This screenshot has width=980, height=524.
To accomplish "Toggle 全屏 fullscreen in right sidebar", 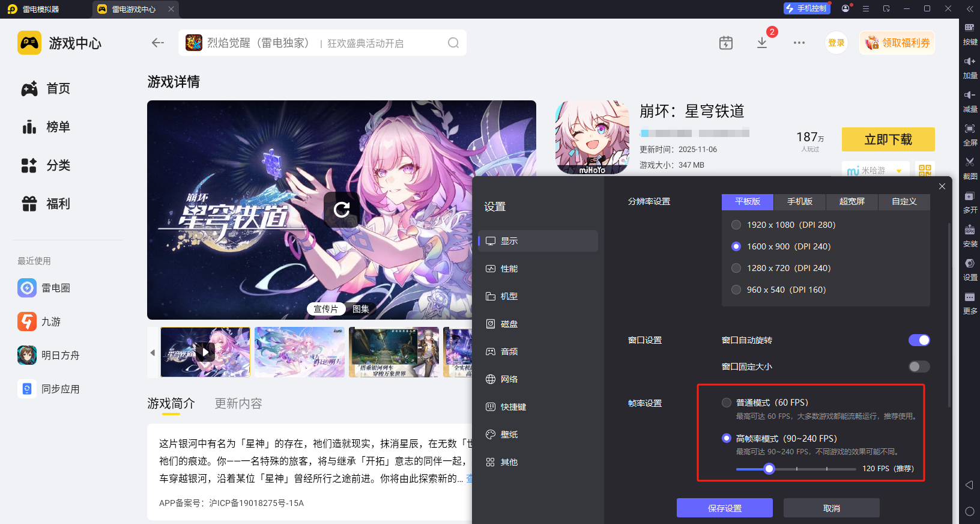I will point(970,135).
